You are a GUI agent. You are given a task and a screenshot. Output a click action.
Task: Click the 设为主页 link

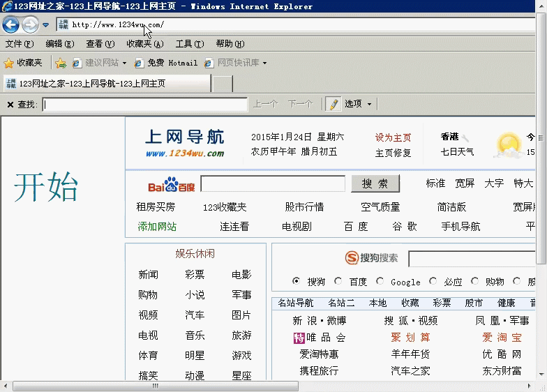pyautogui.click(x=393, y=138)
